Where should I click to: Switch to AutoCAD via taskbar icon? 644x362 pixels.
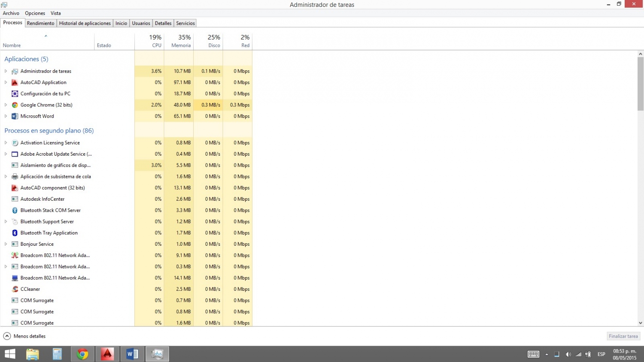107,354
